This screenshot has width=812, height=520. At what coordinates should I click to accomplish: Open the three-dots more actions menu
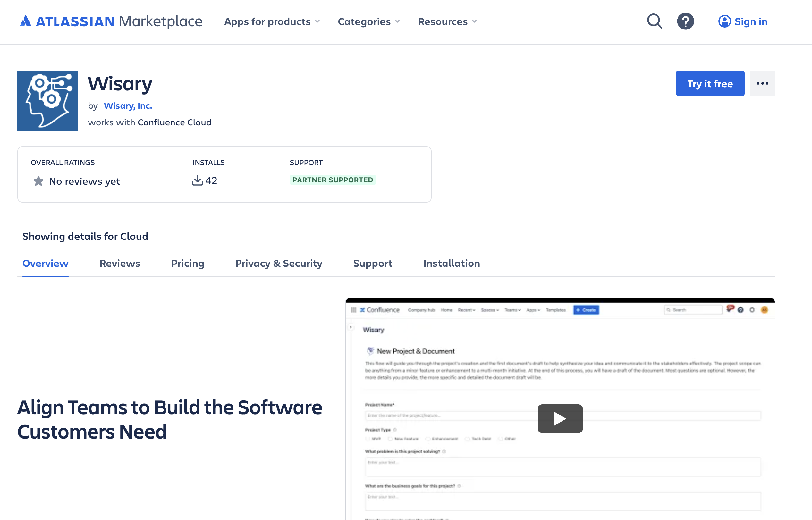click(x=762, y=83)
